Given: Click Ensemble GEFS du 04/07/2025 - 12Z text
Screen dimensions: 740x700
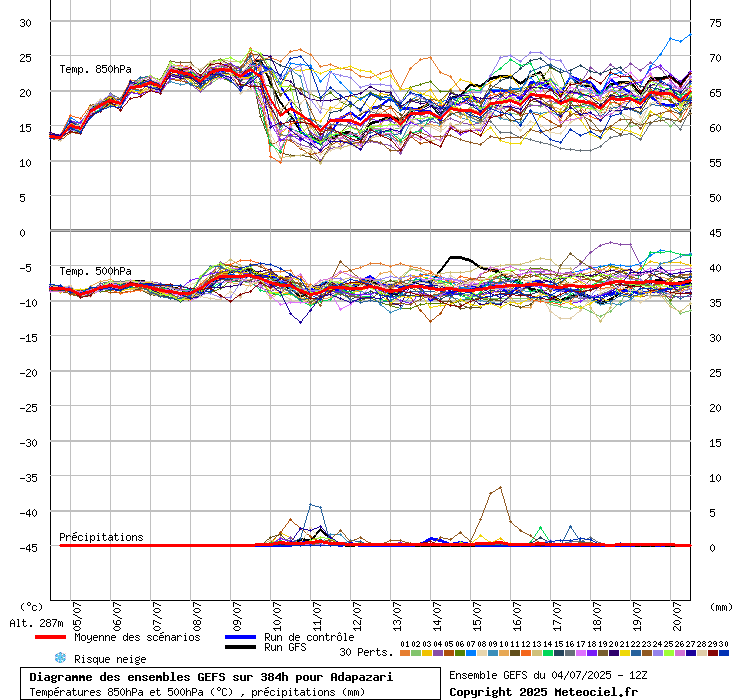Looking at the screenshot, I should [x=548, y=675].
